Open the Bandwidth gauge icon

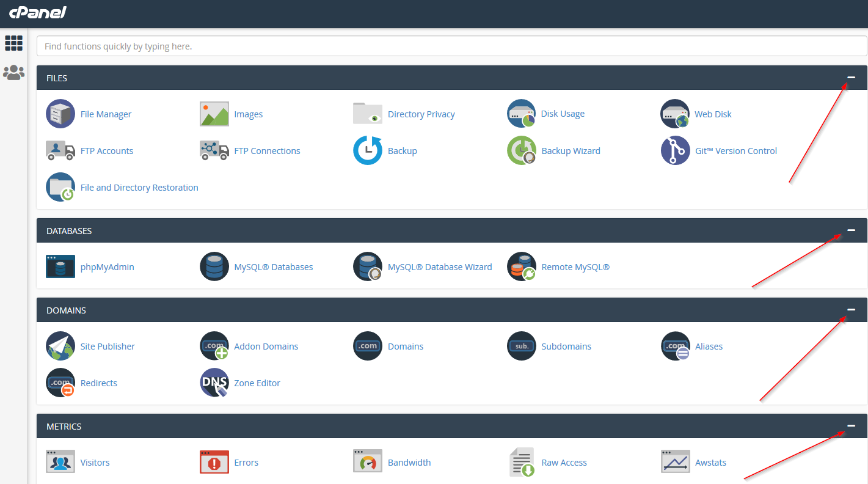coord(368,461)
